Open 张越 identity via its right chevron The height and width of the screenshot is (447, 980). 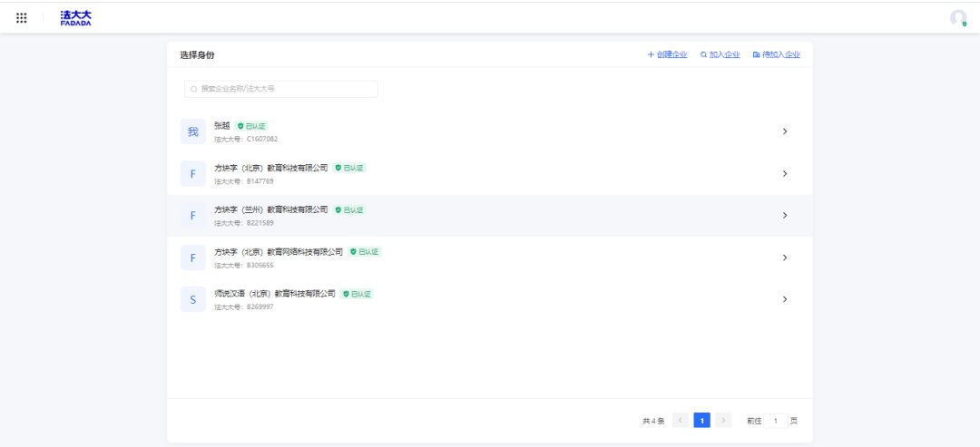[x=785, y=131]
